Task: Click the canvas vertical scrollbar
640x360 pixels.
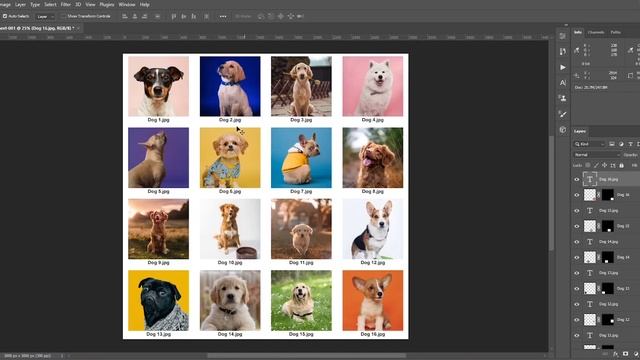Action: coord(551,192)
